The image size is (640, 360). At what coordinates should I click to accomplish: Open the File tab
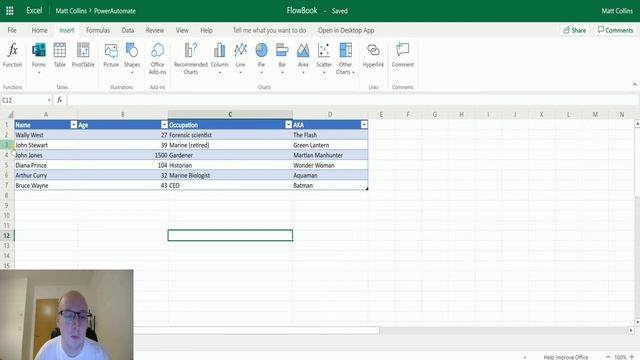[12, 30]
